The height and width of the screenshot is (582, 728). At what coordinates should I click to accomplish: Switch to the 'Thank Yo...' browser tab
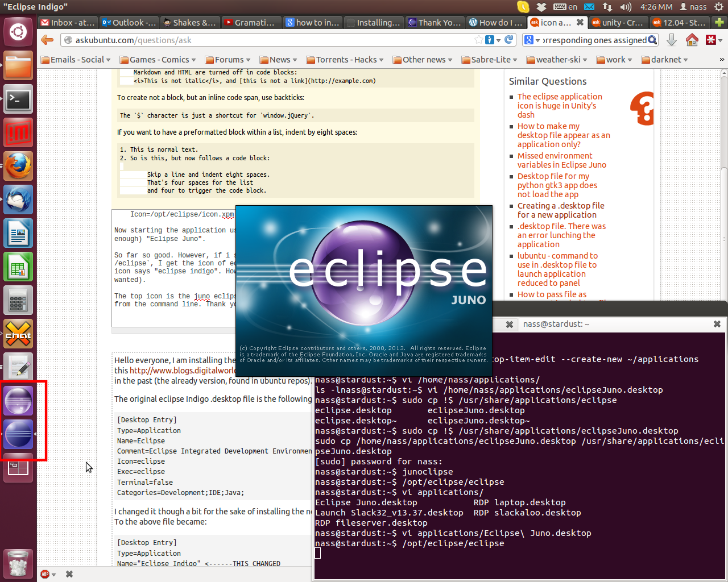pos(435,22)
